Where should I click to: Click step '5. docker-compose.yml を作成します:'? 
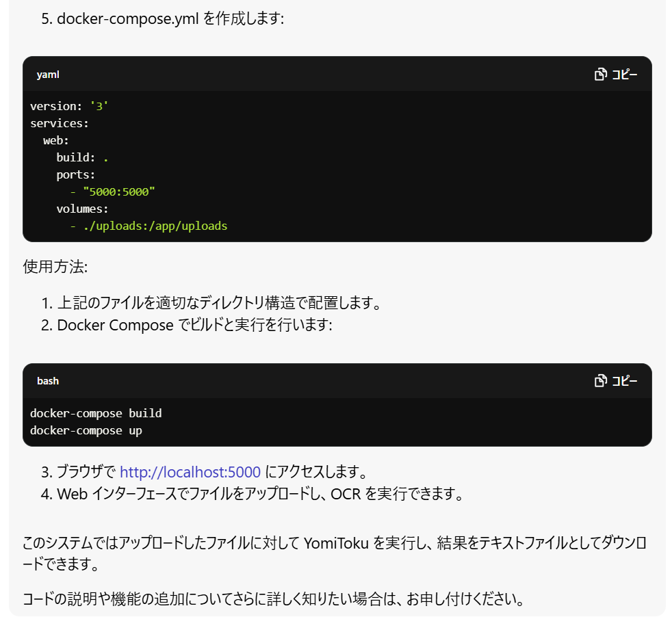point(162,19)
